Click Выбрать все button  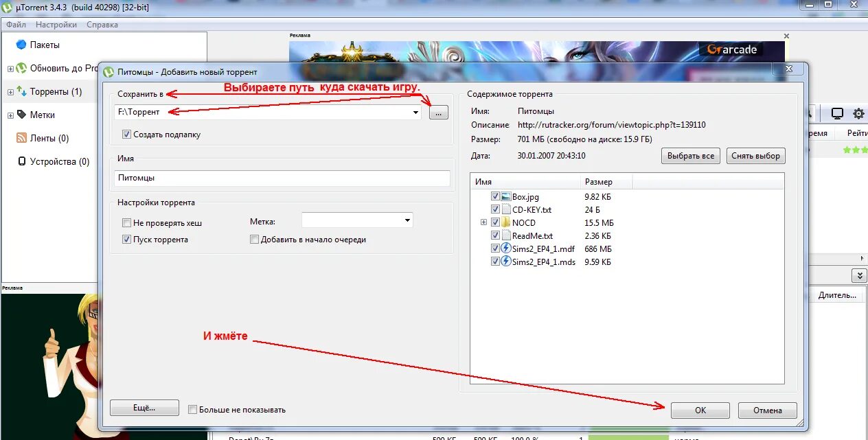click(692, 156)
